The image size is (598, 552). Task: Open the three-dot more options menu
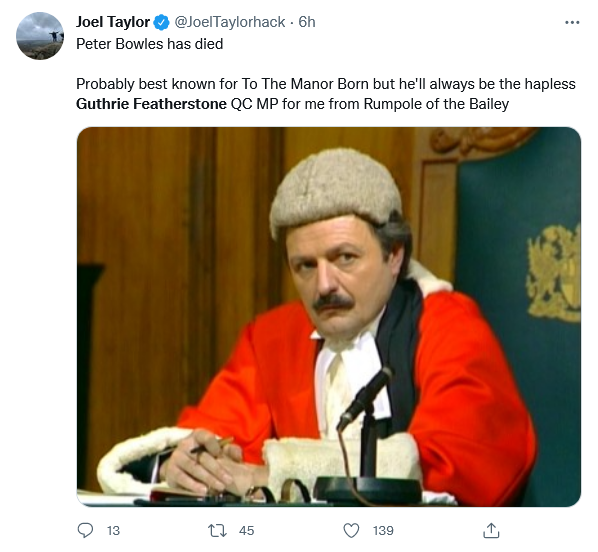[572, 23]
